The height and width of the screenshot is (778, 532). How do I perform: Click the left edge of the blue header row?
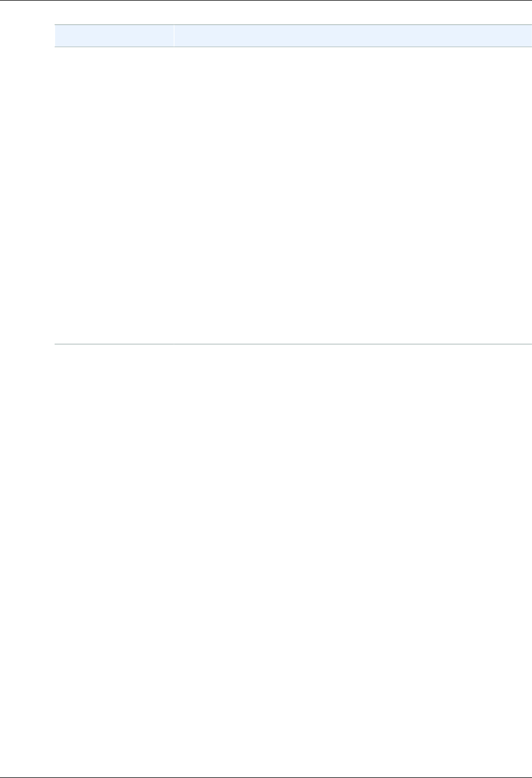[x=57, y=36]
